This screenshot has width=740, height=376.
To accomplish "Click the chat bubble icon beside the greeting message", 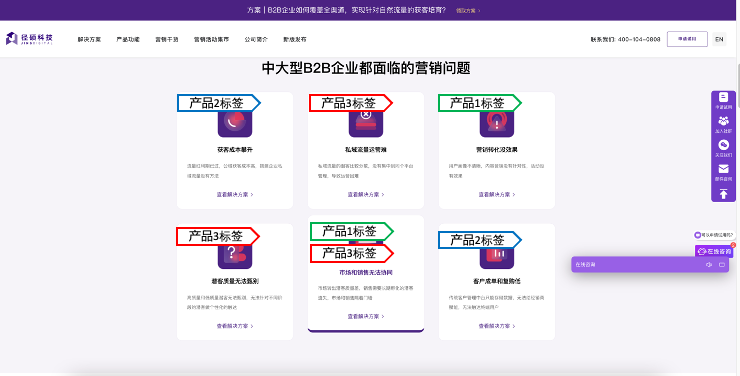I will [698, 234].
